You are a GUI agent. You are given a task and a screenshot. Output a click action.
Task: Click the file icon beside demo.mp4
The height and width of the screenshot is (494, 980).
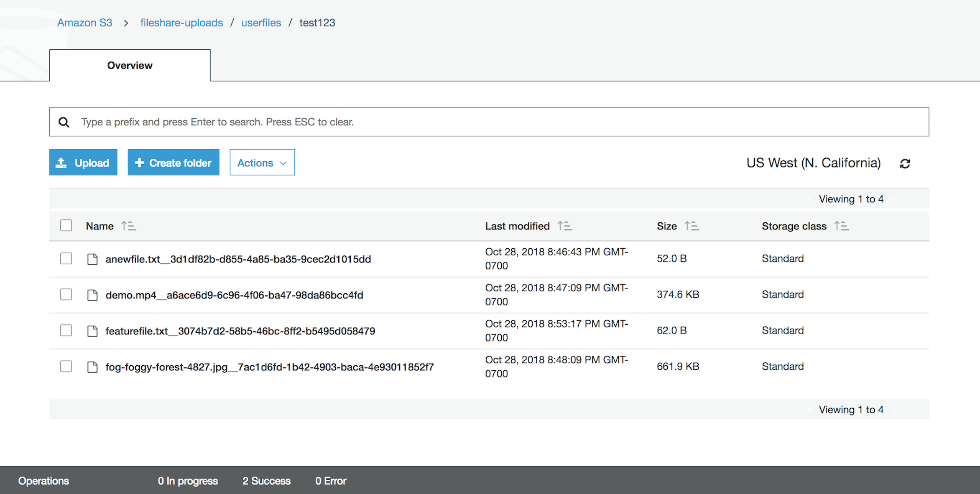[x=92, y=294]
